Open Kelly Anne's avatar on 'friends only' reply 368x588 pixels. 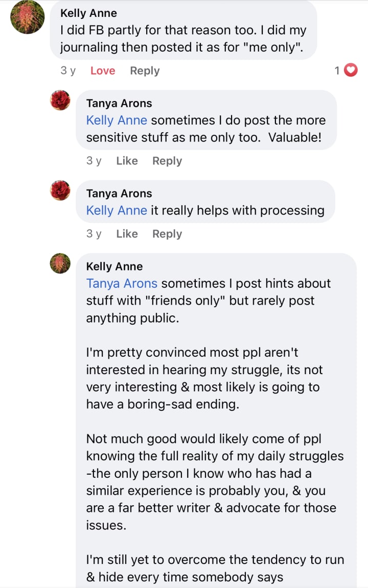[60, 263]
